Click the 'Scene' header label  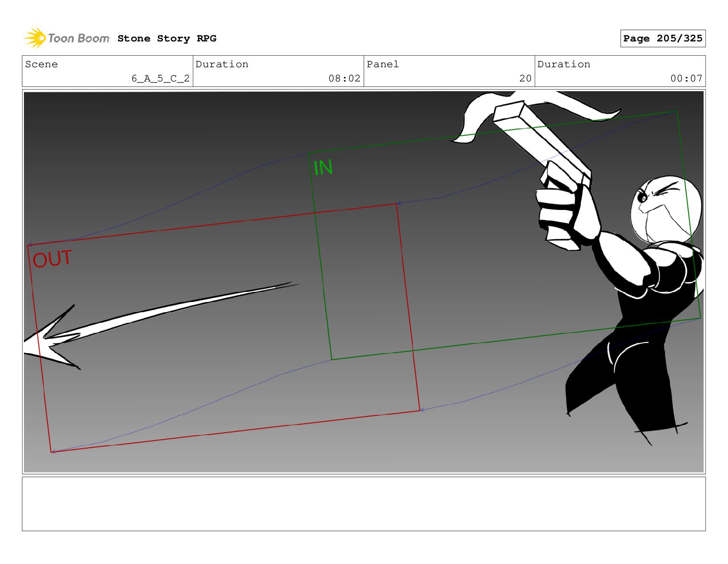[x=41, y=64]
